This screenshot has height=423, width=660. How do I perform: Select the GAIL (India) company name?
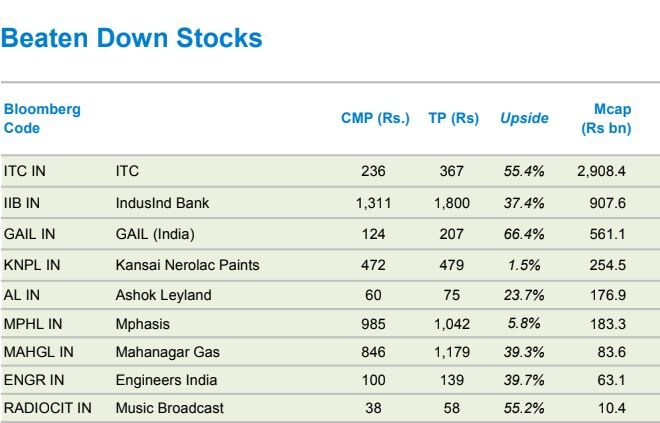coord(155,234)
